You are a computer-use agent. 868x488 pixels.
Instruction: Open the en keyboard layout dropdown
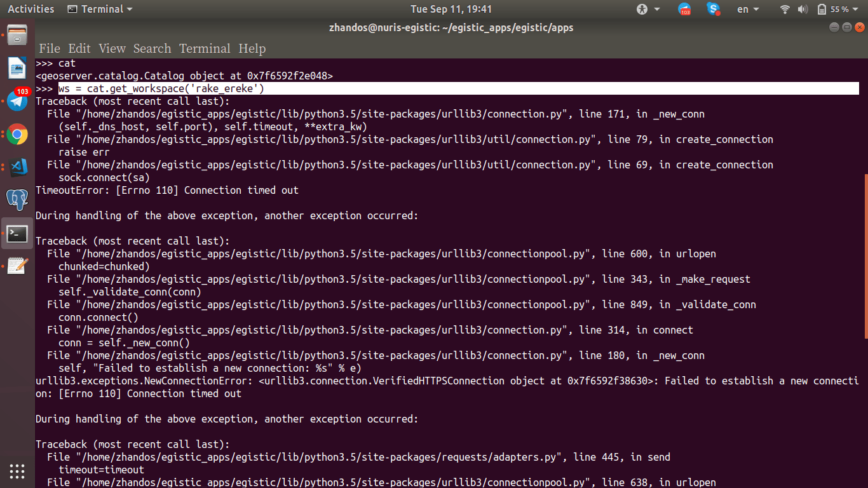pyautogui.click(x=748, y=9)
